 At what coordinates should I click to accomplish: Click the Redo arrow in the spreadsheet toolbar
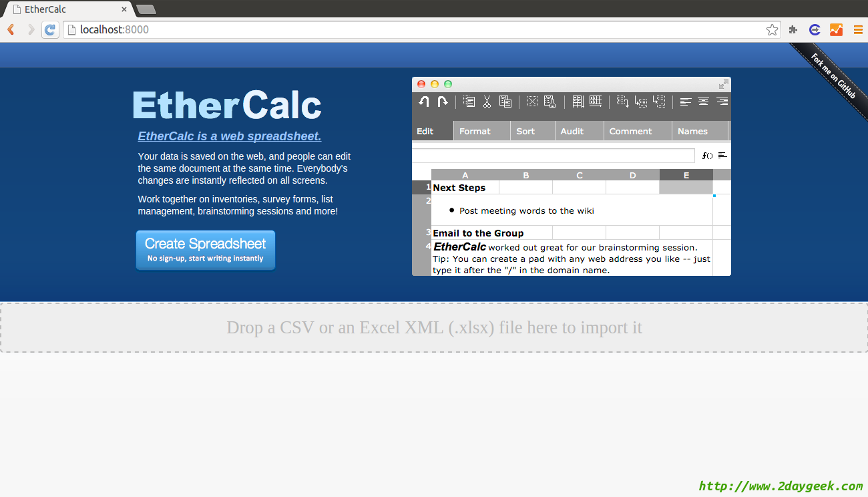[x=442, y=102]
